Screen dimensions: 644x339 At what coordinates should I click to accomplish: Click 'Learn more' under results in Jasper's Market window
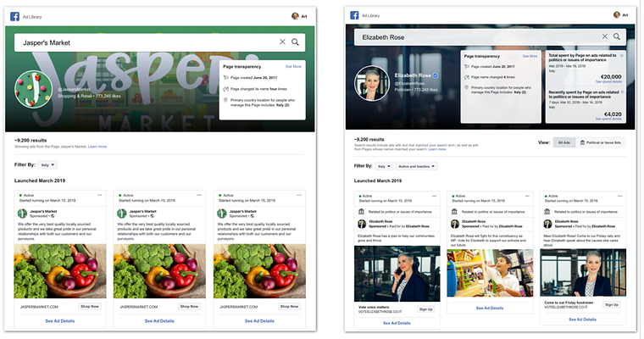pos(97,147)
